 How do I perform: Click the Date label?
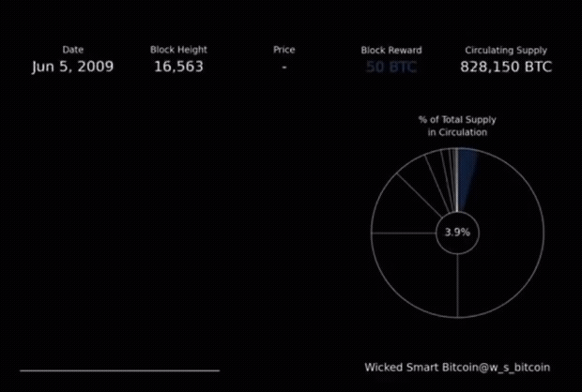[72, 50]
